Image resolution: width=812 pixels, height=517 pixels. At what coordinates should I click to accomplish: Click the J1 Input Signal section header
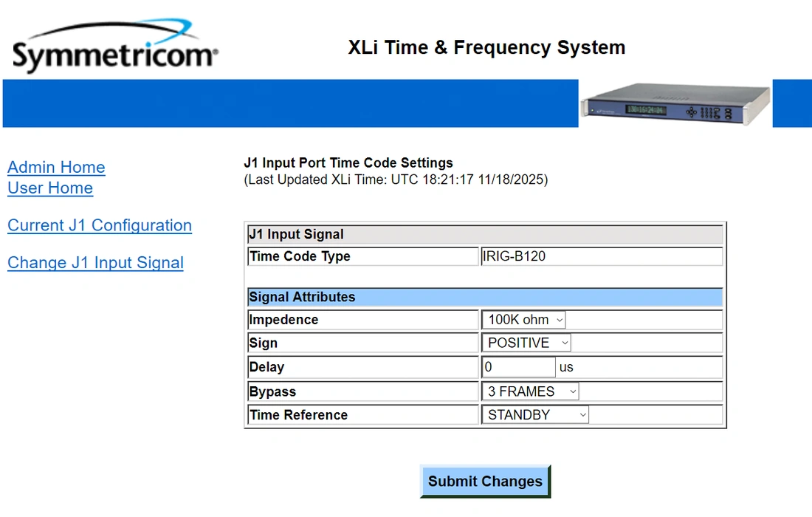(296, 234)
